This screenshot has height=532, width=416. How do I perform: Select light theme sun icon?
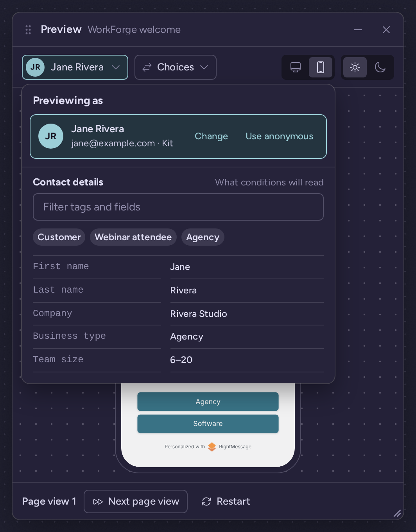[x=355, y=67]
